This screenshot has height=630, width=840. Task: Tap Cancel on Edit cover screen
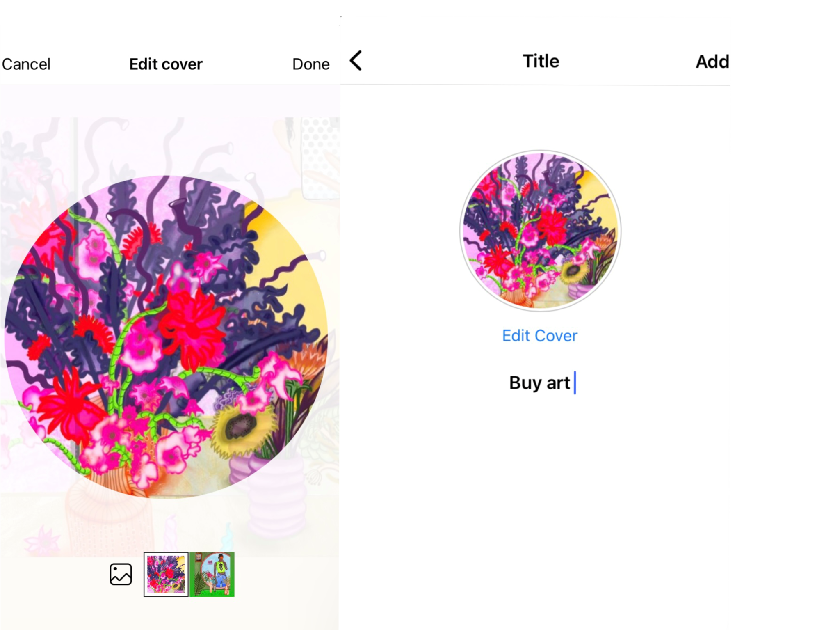(x=26, y=64)
